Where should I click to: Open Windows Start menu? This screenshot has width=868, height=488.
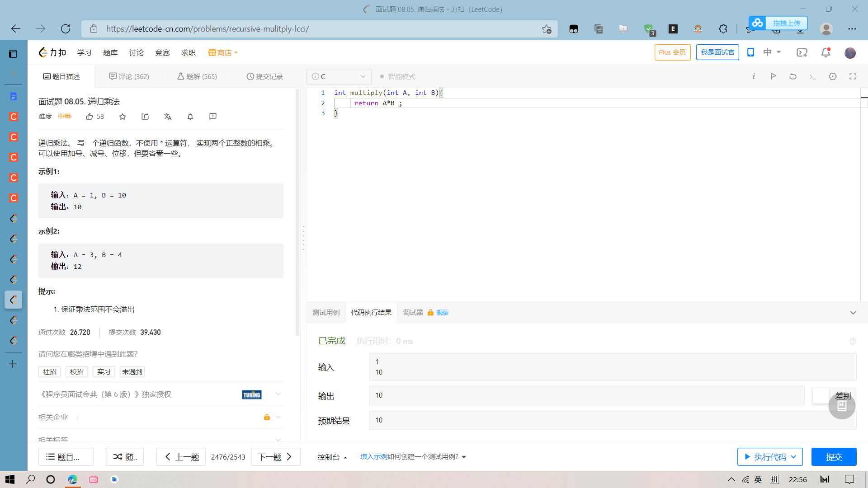pos(10,479)
